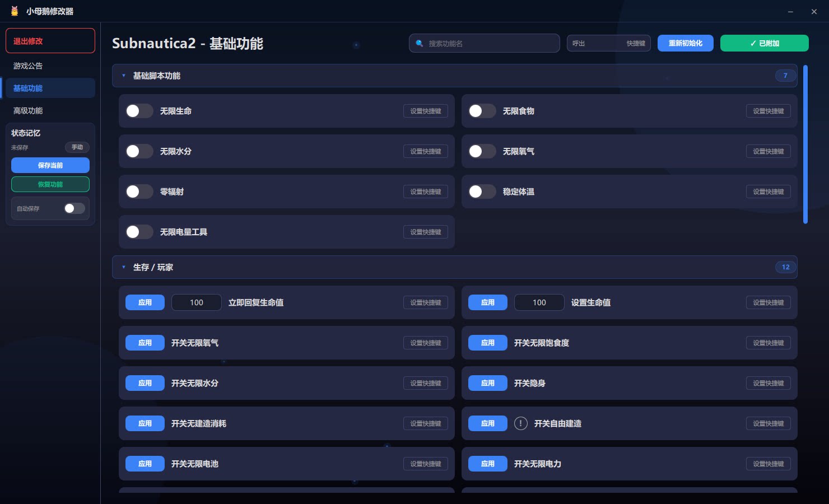
Task: Click 设置快捷键 for 无限氧气
Action: (x=769, y=151)
